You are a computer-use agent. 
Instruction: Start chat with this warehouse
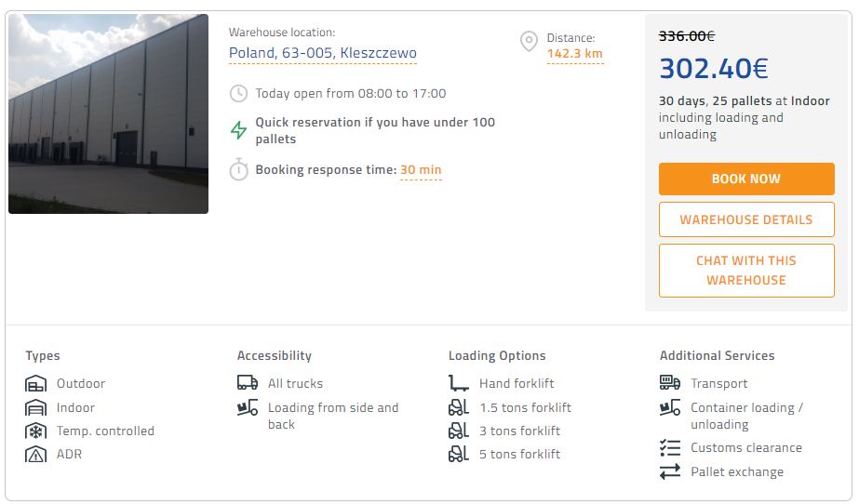coord(746,271)
